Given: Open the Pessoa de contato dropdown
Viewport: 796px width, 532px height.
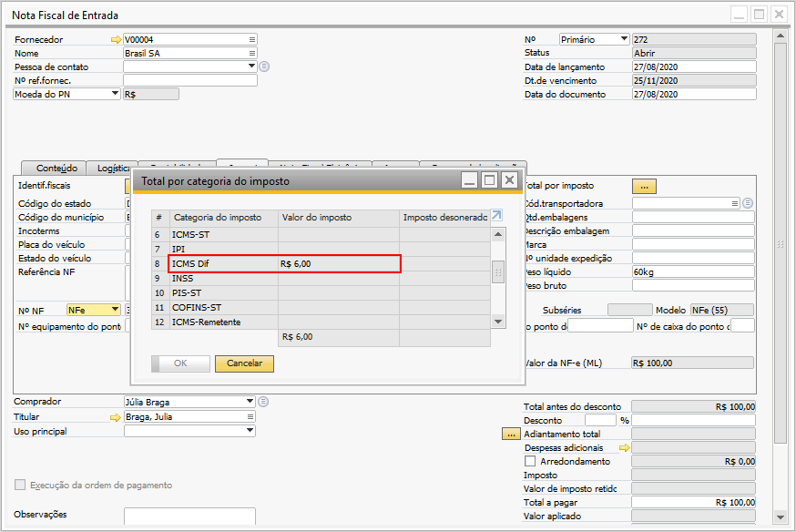Looking at the screenshot, I should [251, 66].
